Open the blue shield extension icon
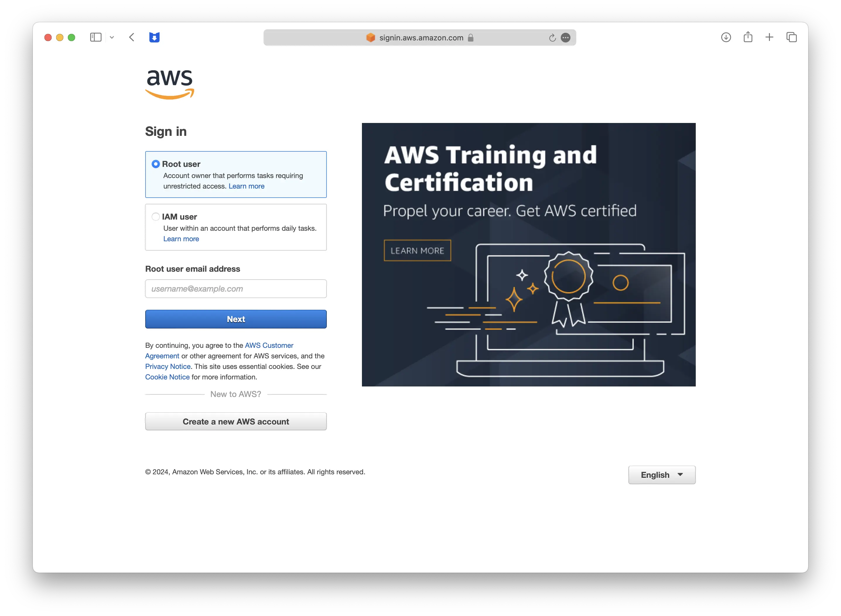This screenshot has height=616, width=841. click(x=154, y=37)
